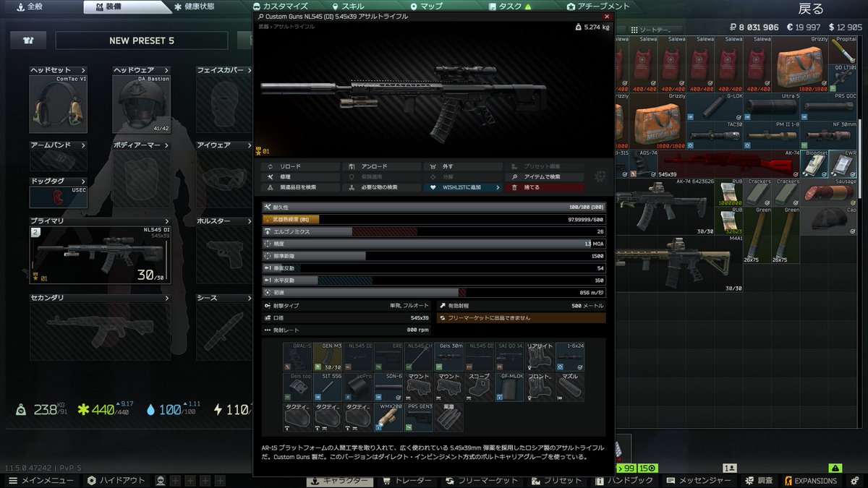868x488 pixels.
Task: Select the 51T 556 muzzle adapter slot
Action: click(x=327, y=388)
